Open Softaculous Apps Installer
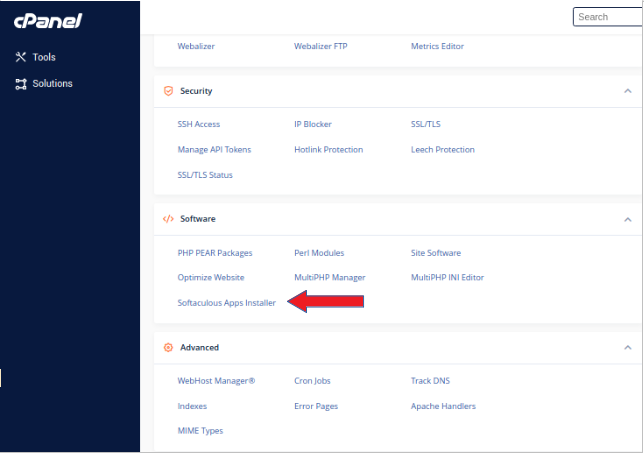This screenshot has width=644, height=453. [x=227, y=303]
